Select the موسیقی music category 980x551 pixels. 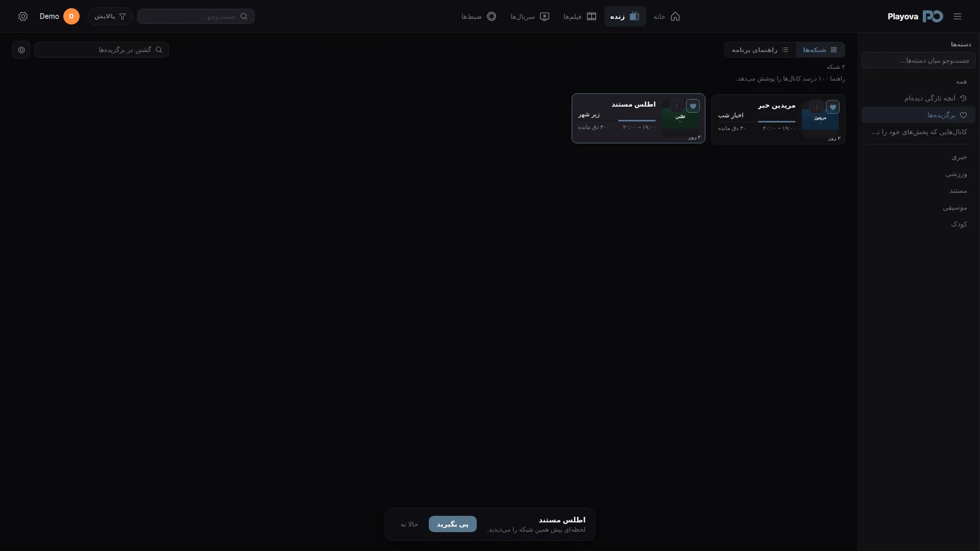(x=918, y=207)
